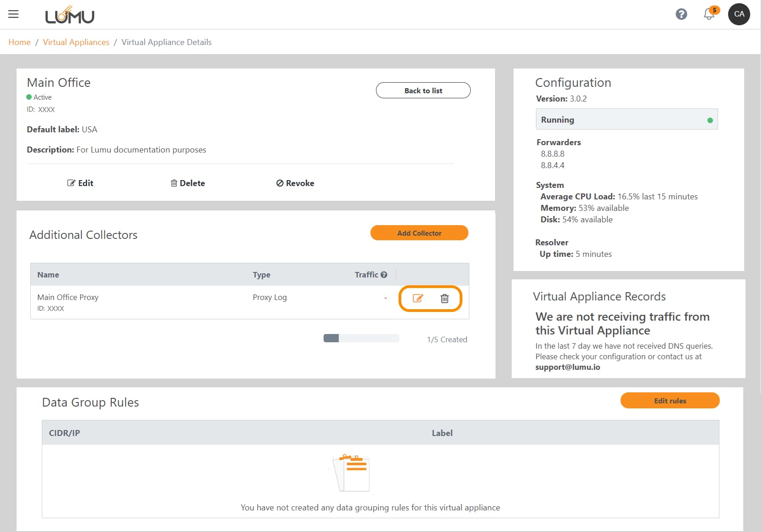Go to Home breadcrumb
The height and width of the screenshot is (532, 763).
pyautogui.click(x=19, y=42)
